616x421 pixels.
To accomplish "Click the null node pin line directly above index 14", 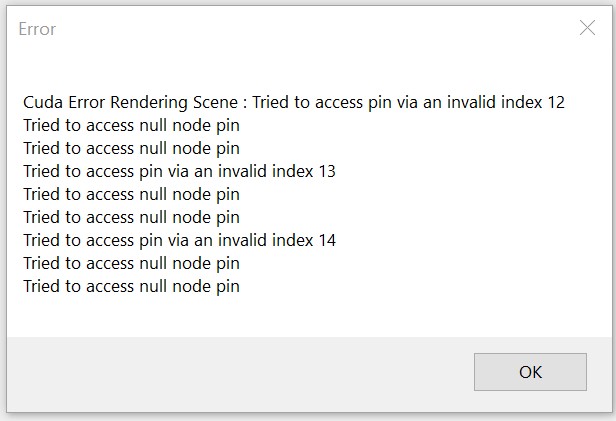I will coord(131,217).
